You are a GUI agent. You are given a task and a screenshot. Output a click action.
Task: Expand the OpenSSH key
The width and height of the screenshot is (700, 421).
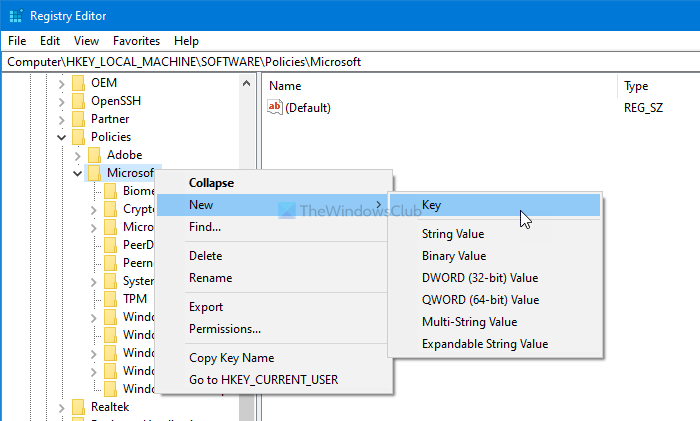(62, 102)
